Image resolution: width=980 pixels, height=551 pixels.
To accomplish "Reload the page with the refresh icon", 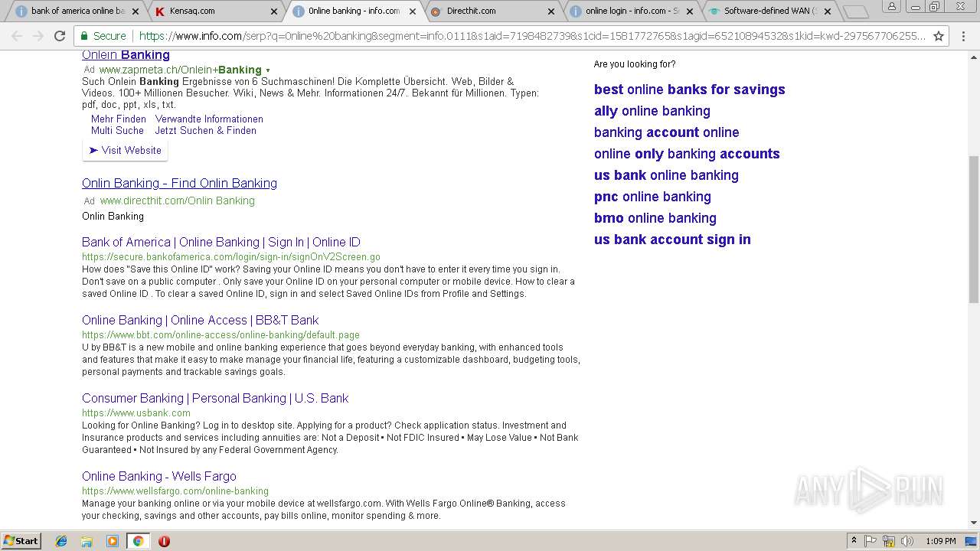I will click(x=60, y=36).
